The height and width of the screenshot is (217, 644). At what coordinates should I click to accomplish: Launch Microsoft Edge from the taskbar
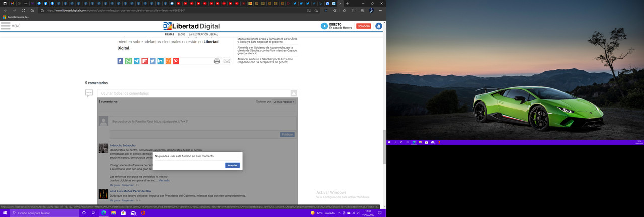104,213
